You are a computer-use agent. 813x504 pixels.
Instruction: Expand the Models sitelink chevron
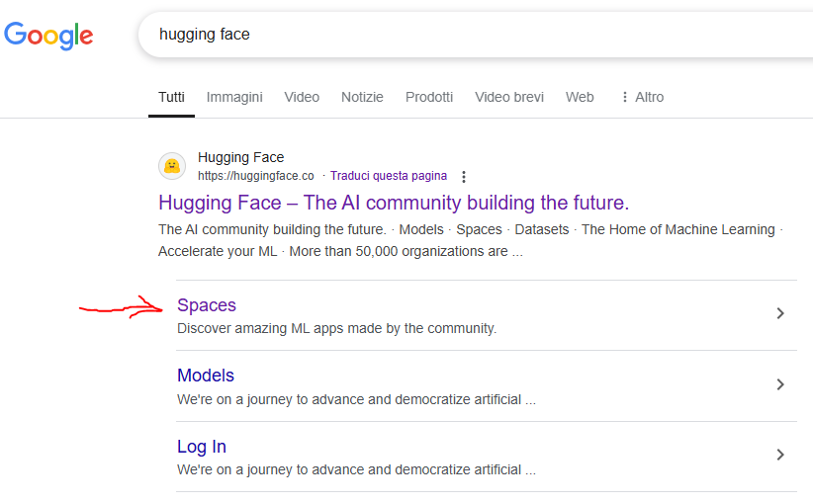click(x=780, y=384)
